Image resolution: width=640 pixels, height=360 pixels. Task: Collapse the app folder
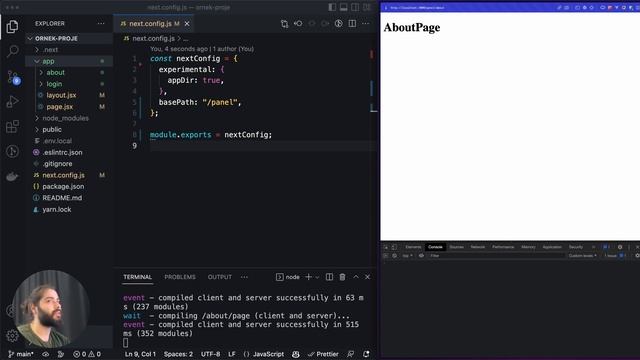69,61
